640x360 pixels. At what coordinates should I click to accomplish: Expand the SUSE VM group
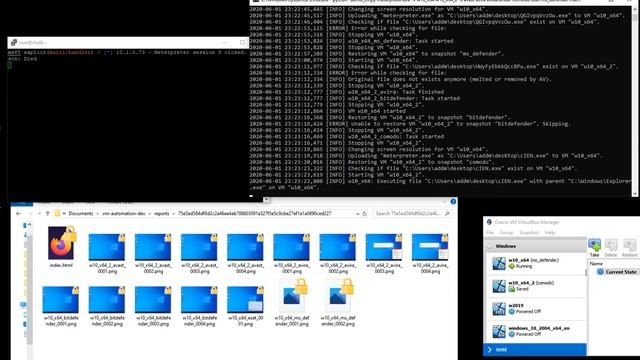[x=490, y=349]
